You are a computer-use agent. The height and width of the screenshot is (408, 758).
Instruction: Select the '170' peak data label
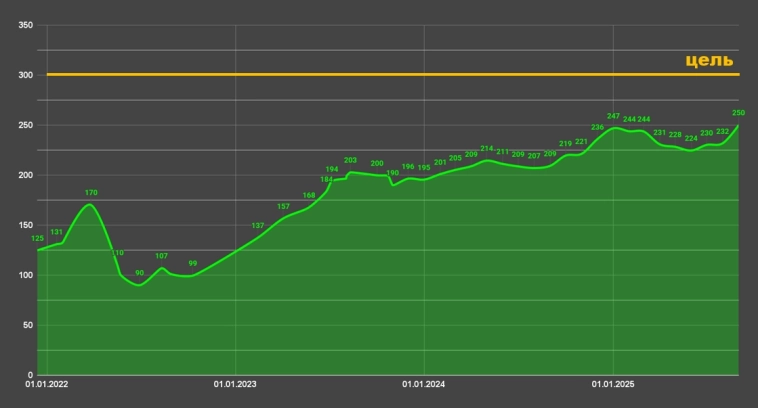pyautogui.click(x=91, y=192)
